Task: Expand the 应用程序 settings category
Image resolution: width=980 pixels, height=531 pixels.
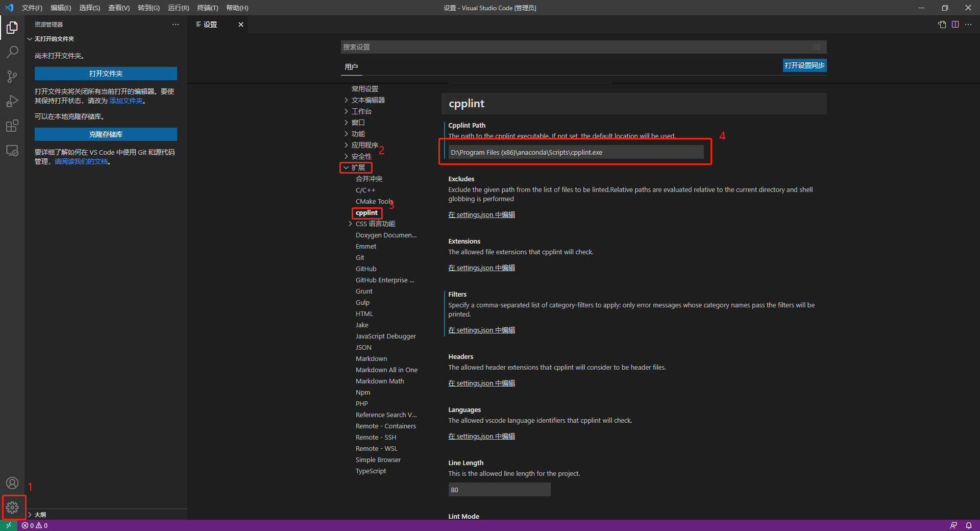Action: pos(346,145)
